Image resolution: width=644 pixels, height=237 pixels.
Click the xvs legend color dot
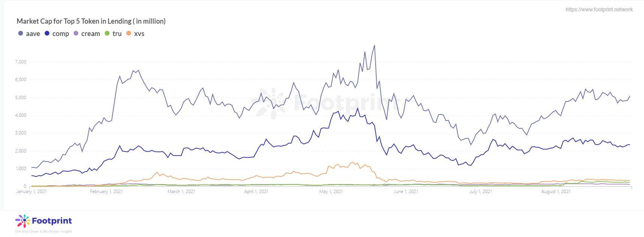point(129,33)
